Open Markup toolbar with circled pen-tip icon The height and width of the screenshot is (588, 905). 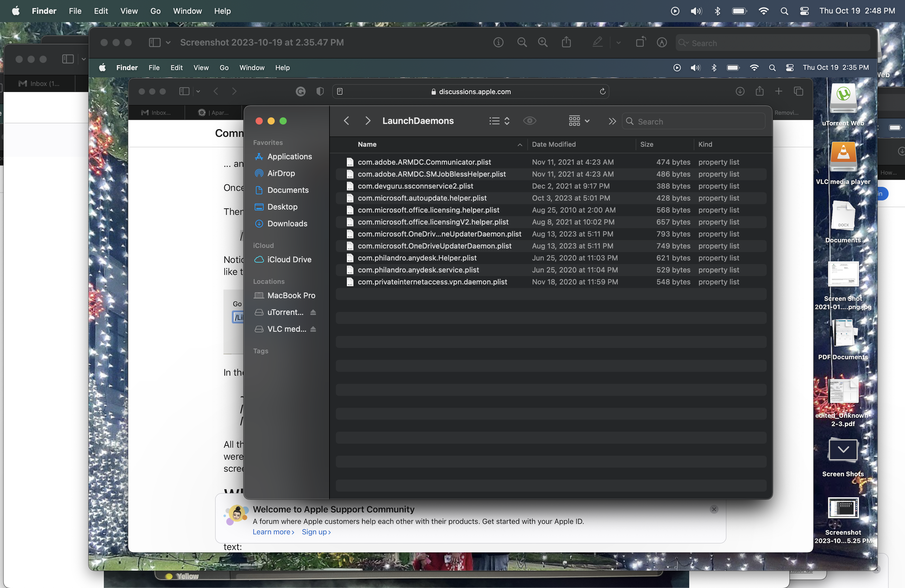pos(662,42)
